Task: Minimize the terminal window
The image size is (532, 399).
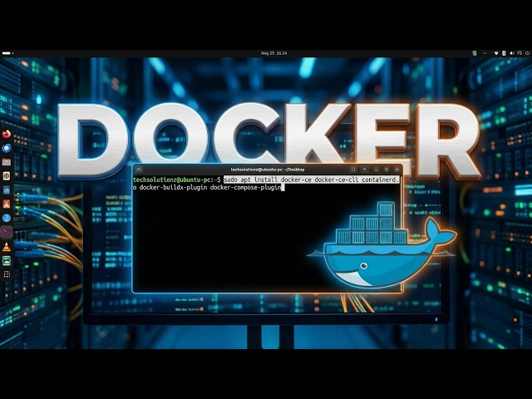Action: coord(376,170)
